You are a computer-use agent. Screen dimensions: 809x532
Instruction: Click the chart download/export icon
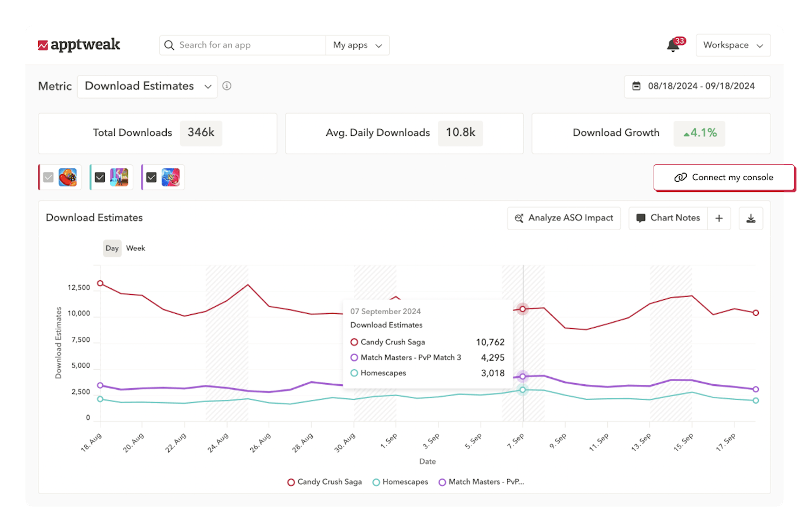click(x=751, y=218)
